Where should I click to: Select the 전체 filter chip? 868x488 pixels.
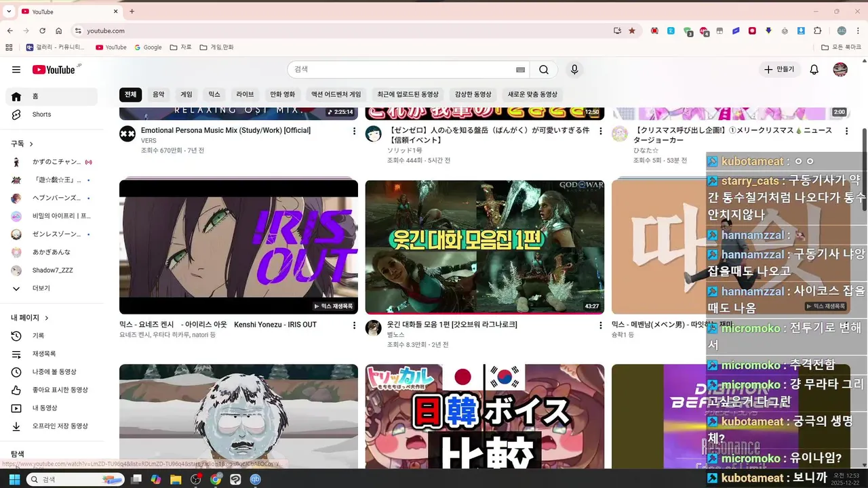[x=130, y=94]
